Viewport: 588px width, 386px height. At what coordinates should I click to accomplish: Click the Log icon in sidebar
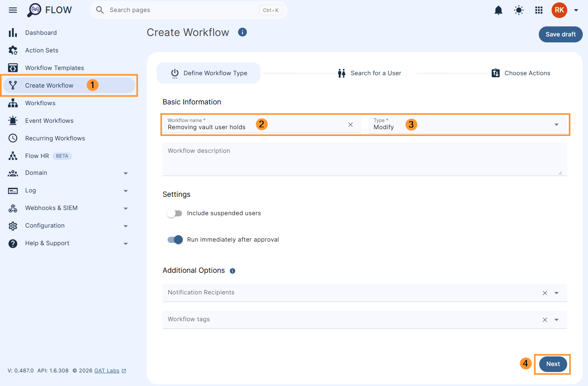pos(13,191)
